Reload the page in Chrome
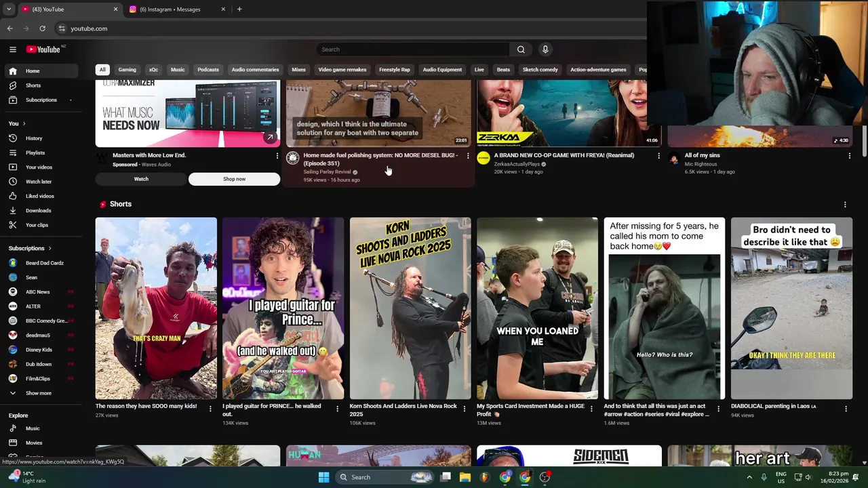The width and height of the screenshot is (868, 488). (x=42, y=28)
